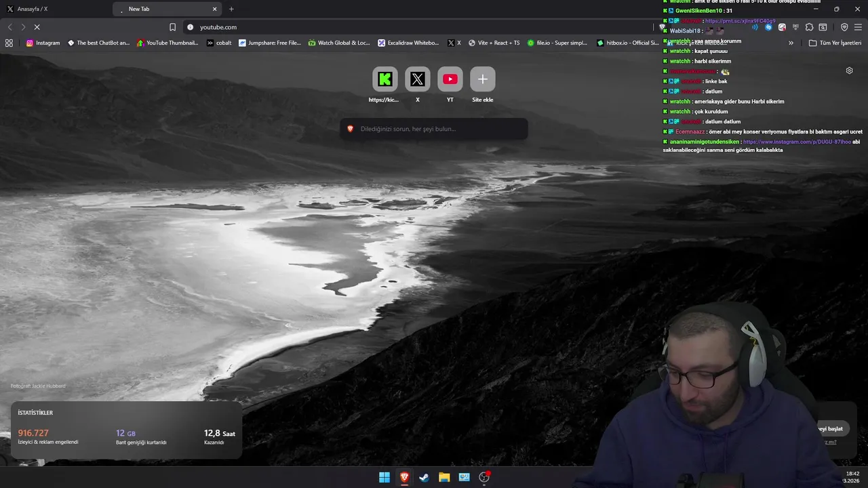Screen dimensions: 868x488
Task: Open the Jumpshare bookmark
Action: click(x=270, y=43)
